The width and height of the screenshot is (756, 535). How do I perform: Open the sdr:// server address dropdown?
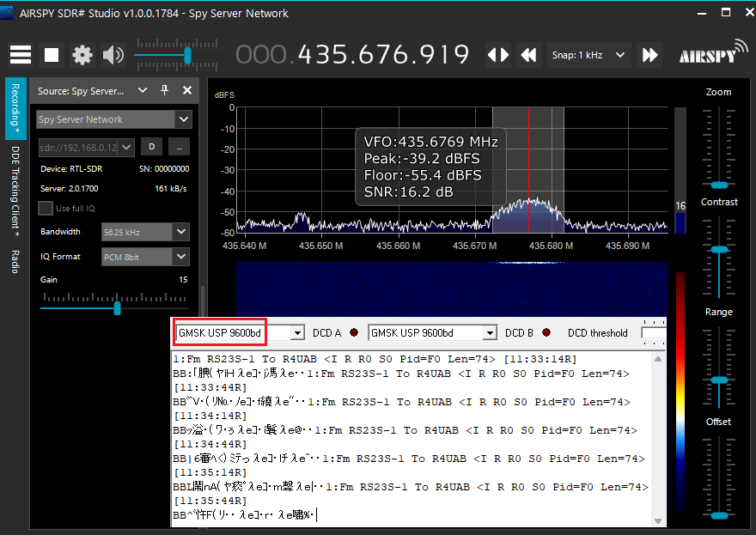(x=86, y=148)
